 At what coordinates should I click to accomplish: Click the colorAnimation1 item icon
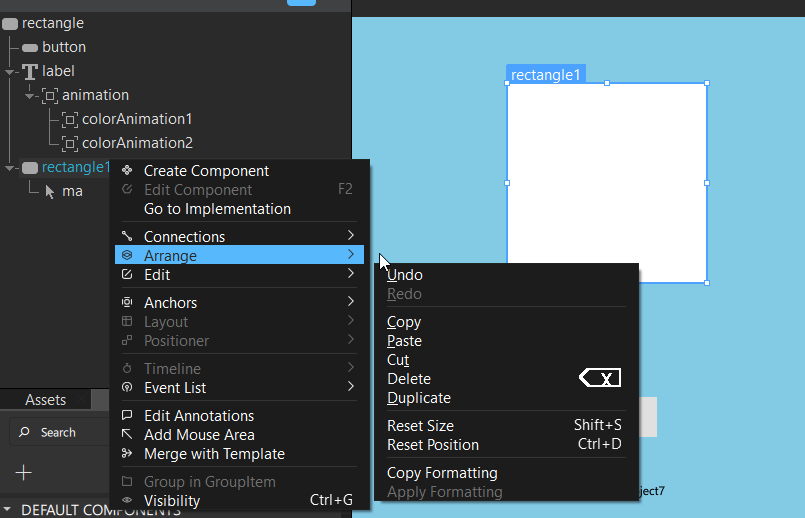[70, 119]
